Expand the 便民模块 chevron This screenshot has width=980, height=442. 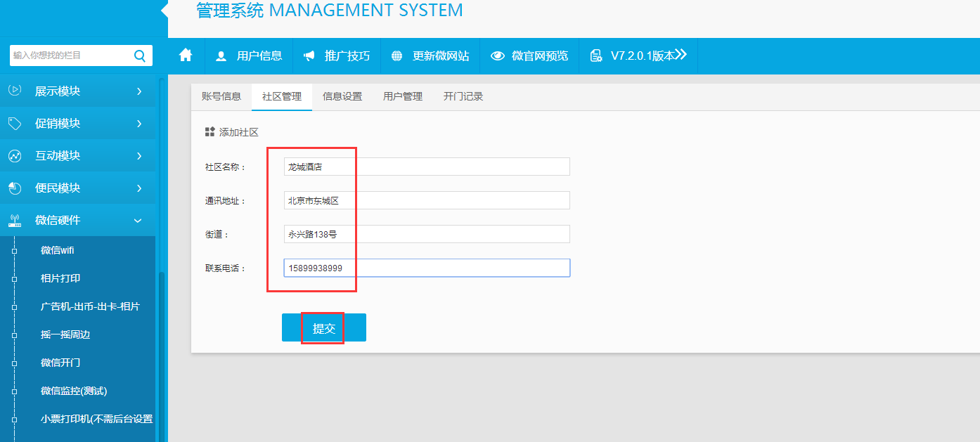[x=139, y=188]
